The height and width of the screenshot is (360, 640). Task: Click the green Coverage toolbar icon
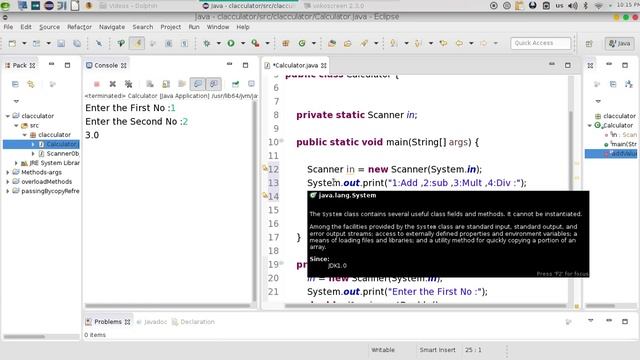[121, 43]
